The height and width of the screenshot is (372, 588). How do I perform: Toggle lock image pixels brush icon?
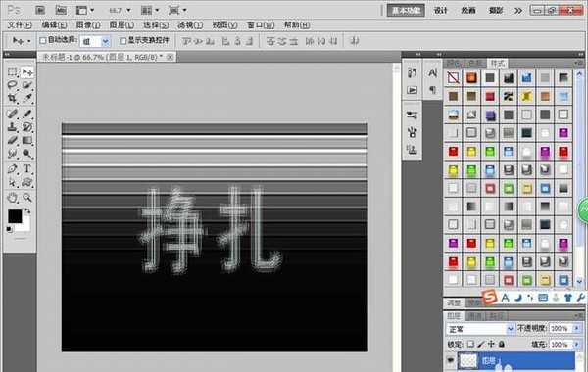(x=481, y=344)
